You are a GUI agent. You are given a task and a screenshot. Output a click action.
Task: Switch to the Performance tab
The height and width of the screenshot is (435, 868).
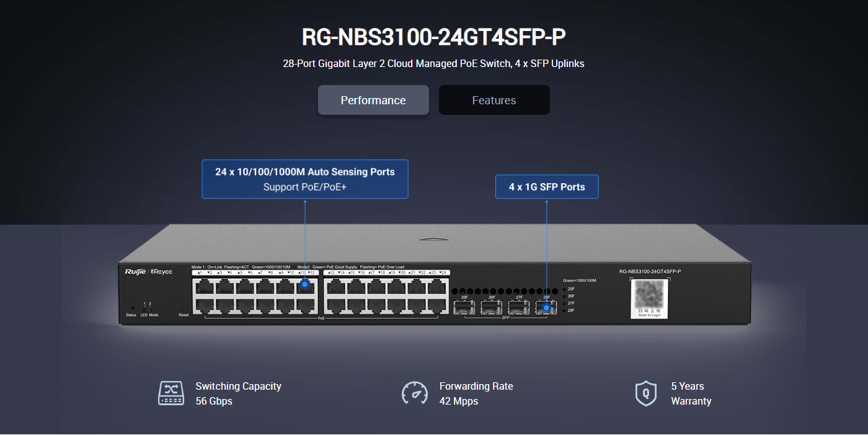coord(373,100)
